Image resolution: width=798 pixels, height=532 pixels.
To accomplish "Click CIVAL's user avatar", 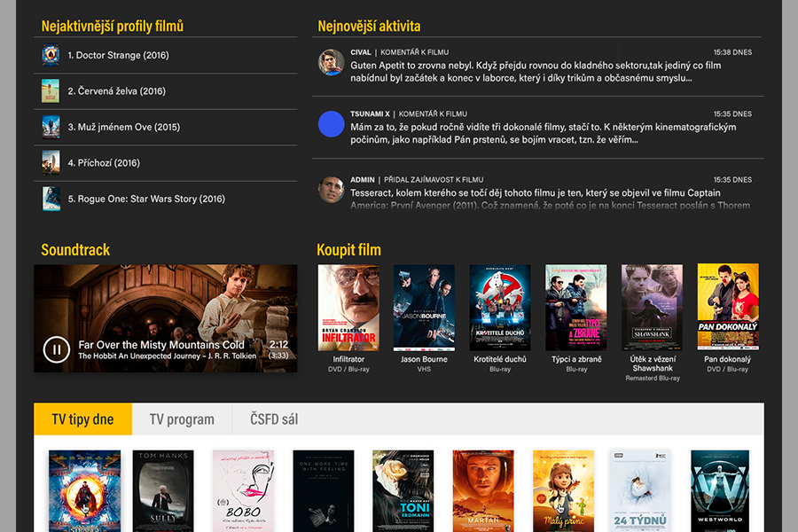I will point(331,62).
